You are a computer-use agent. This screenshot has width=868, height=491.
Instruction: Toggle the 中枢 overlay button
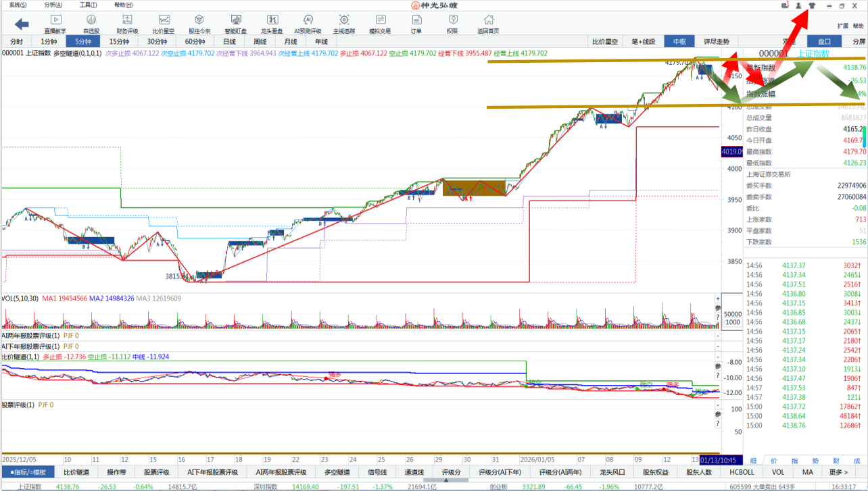tap(679, 41)
